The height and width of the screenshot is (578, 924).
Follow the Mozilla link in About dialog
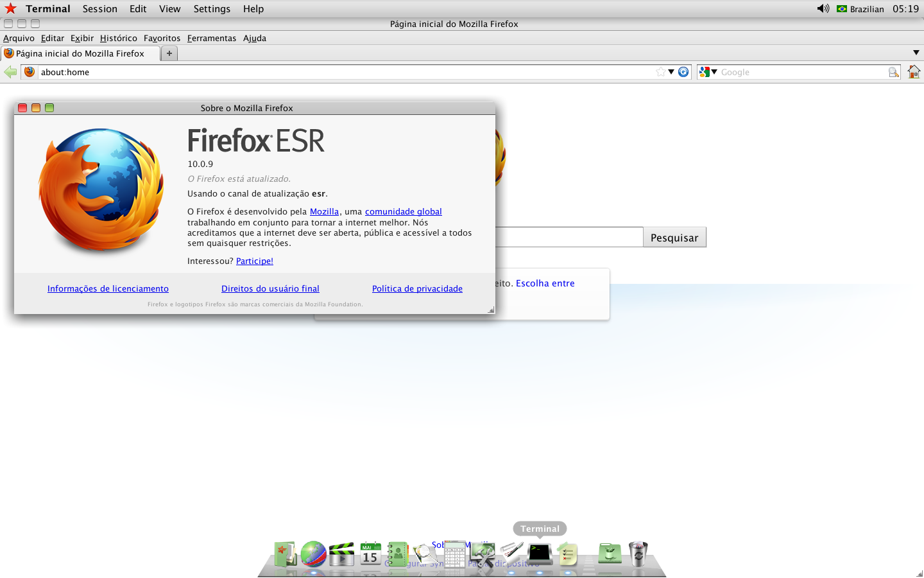tap(324, 211)
